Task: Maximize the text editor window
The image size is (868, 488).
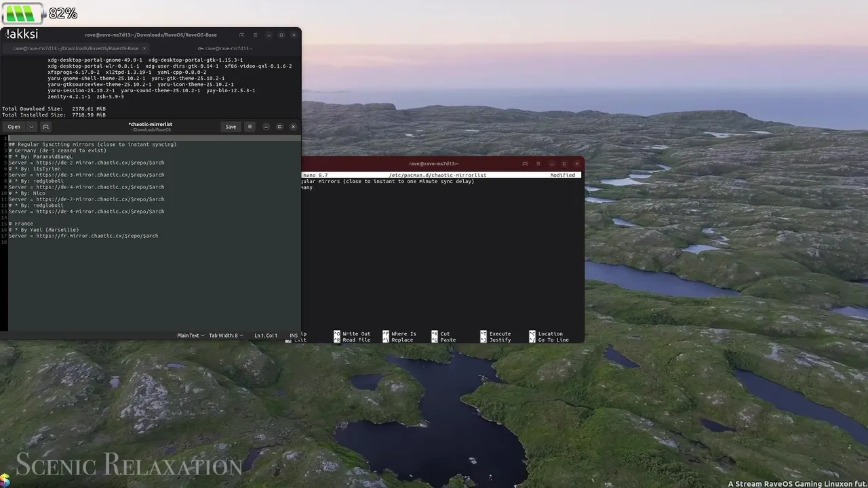Action: click(x=279, y=127)
